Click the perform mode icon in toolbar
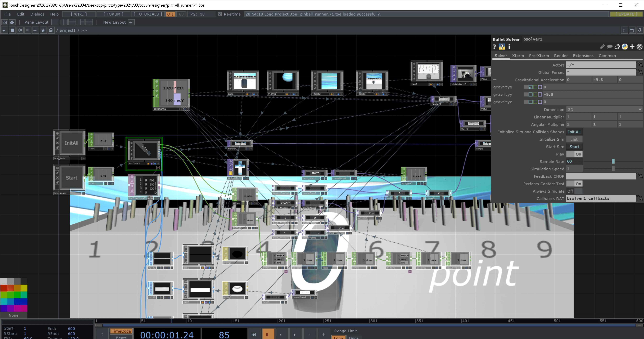 click(x=5, y=22)
